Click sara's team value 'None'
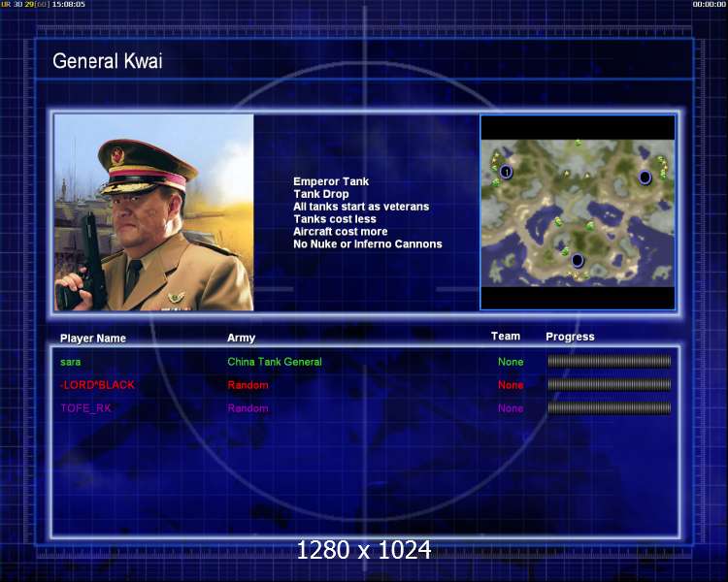The height and width of the screenshot is (582, 728). click(511, 362)
